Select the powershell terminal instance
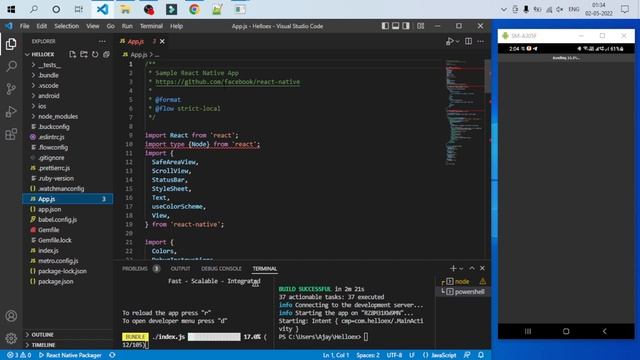 click(462, 291)
